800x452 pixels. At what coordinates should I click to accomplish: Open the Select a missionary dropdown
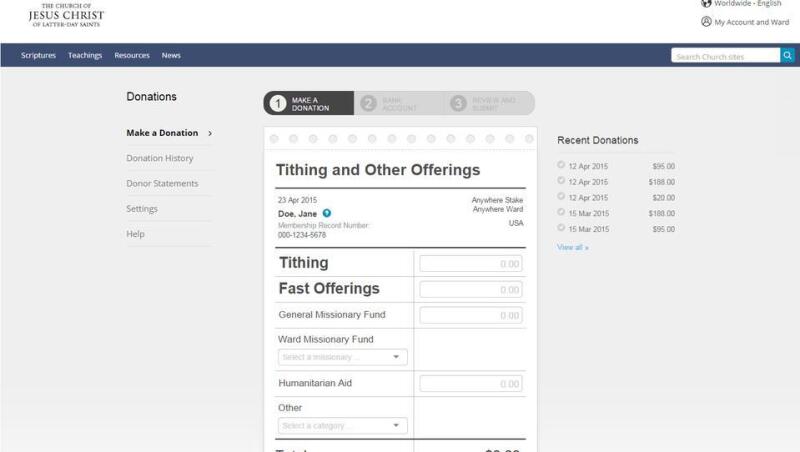point(343,357)
